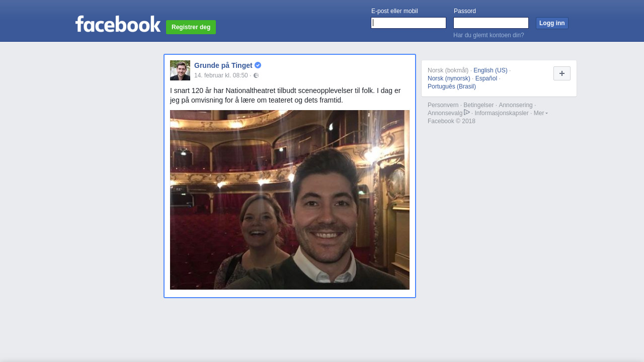Switch language to English (US)
This screenshot has width=644, height=362.
click(491, 70)
